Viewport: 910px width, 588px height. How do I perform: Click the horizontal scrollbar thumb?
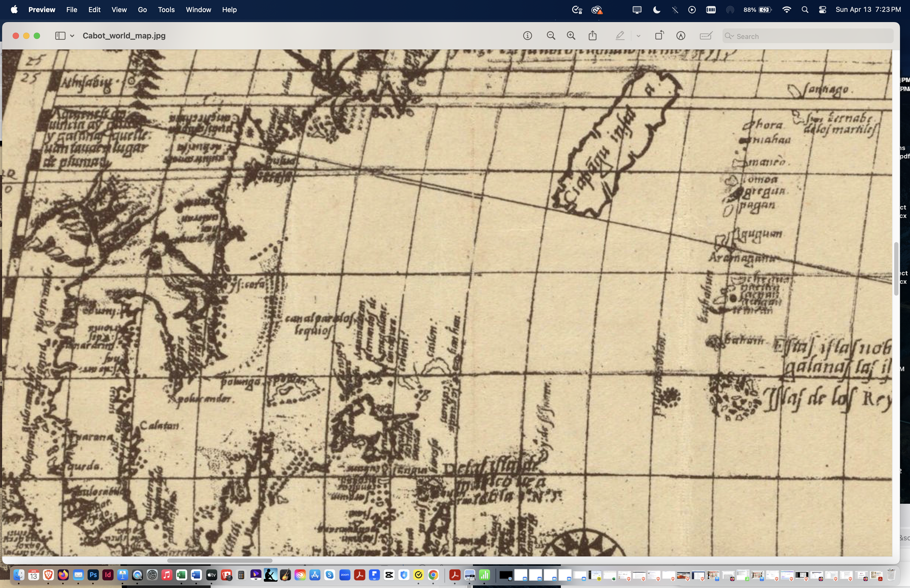(220, 561)
